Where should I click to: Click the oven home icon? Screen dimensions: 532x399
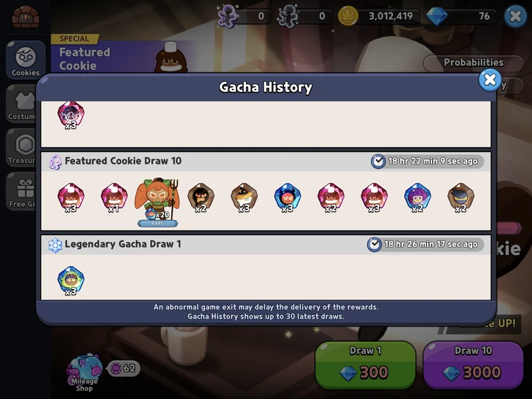25,17
